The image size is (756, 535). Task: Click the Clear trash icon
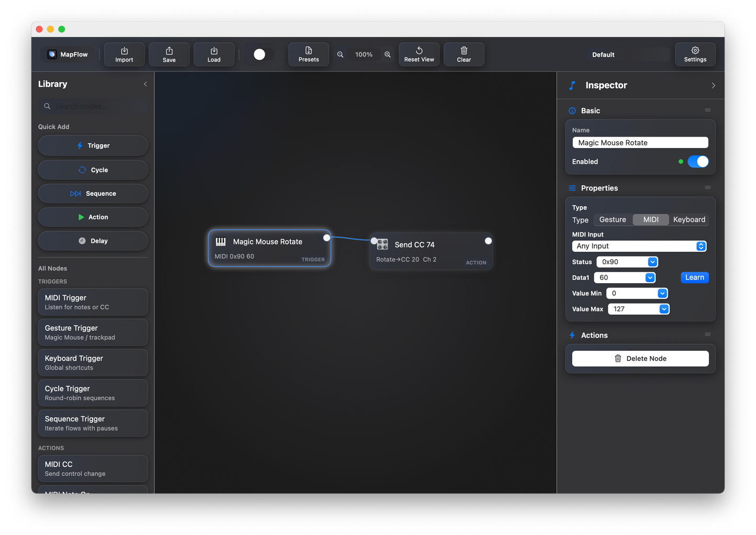tap(464, 50)
